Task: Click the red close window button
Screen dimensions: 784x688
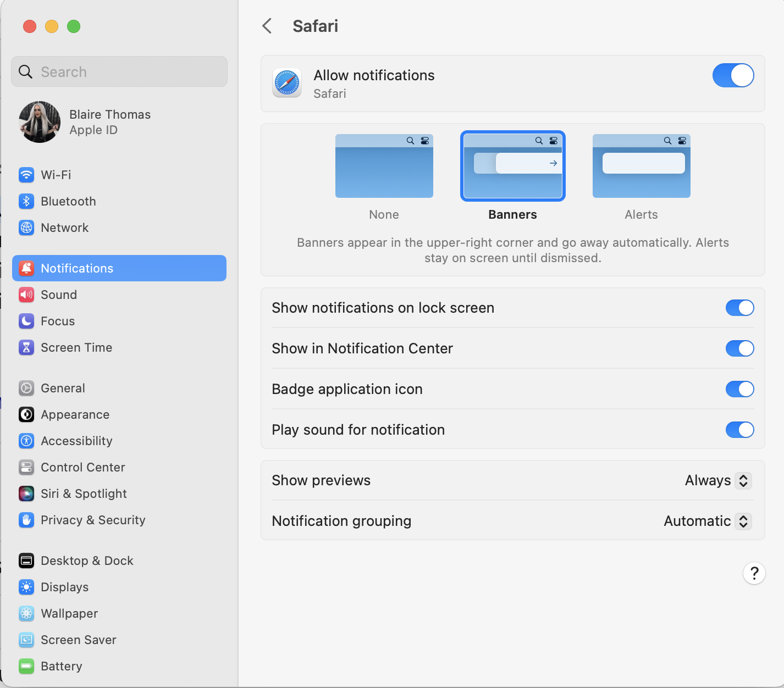Action: pos(30,26)
